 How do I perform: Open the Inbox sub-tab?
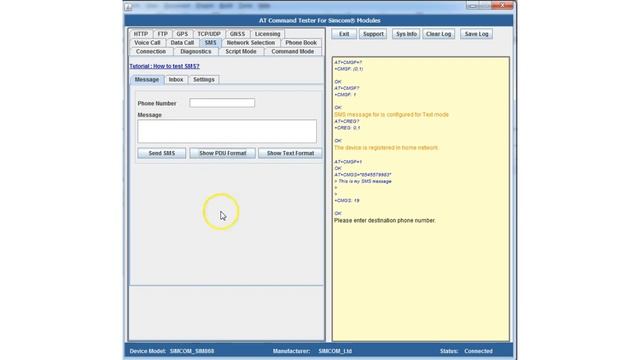176,80
